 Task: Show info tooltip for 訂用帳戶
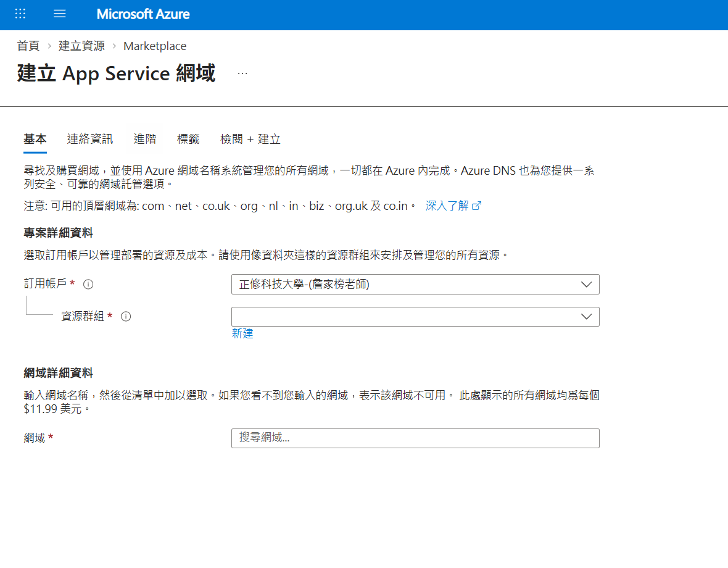click(88, 284)
